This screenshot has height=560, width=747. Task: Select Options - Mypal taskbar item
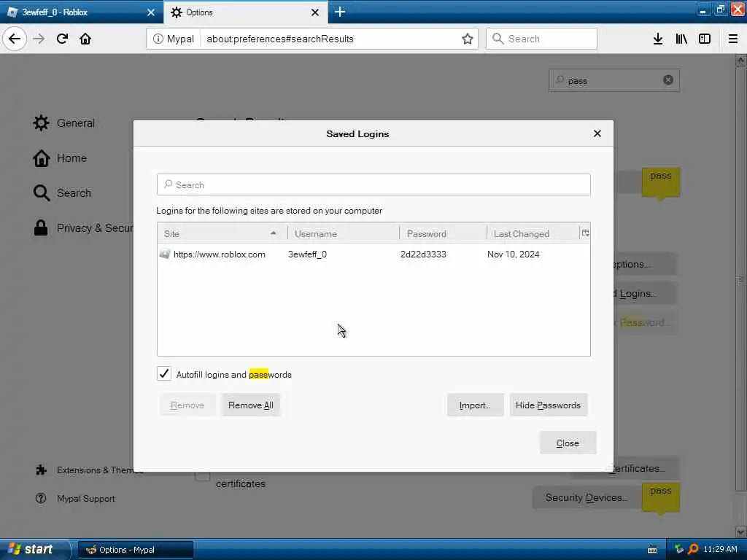(x=135, y=550)
